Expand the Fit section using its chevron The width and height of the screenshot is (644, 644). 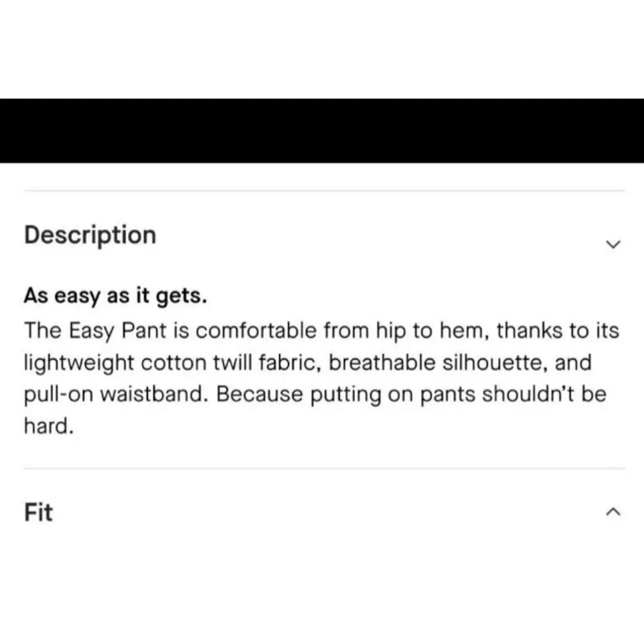[613, 512]
